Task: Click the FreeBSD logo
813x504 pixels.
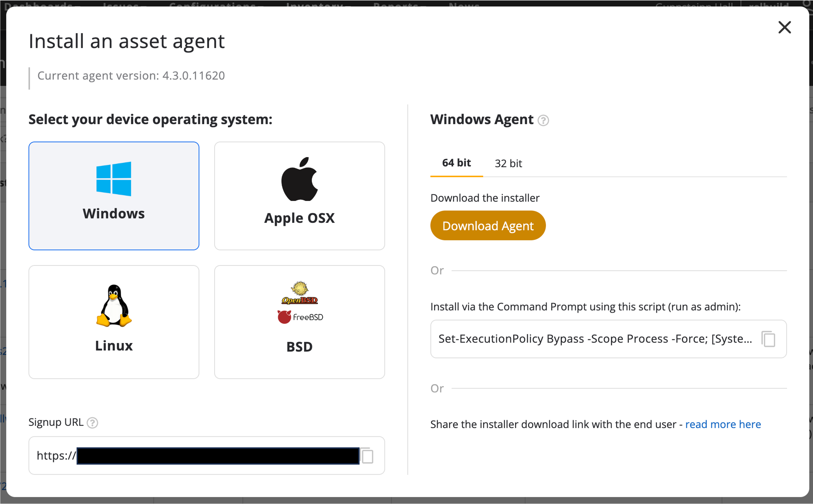Action: [x=300, y=317]
